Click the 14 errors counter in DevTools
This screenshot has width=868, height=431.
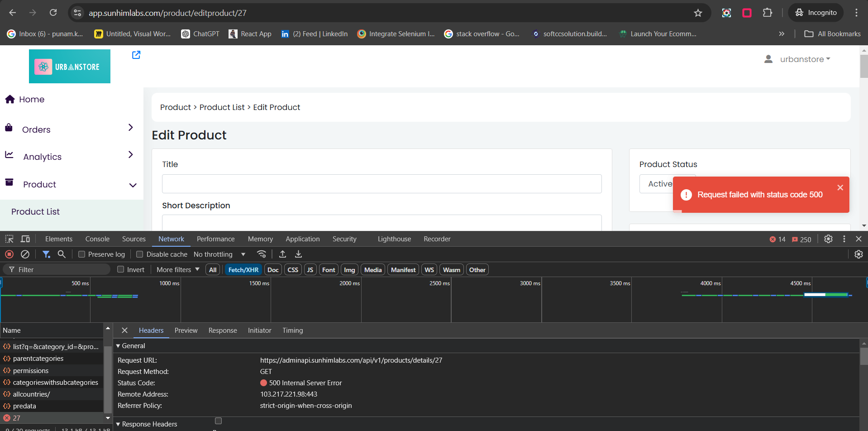click(x=777, y=239)
